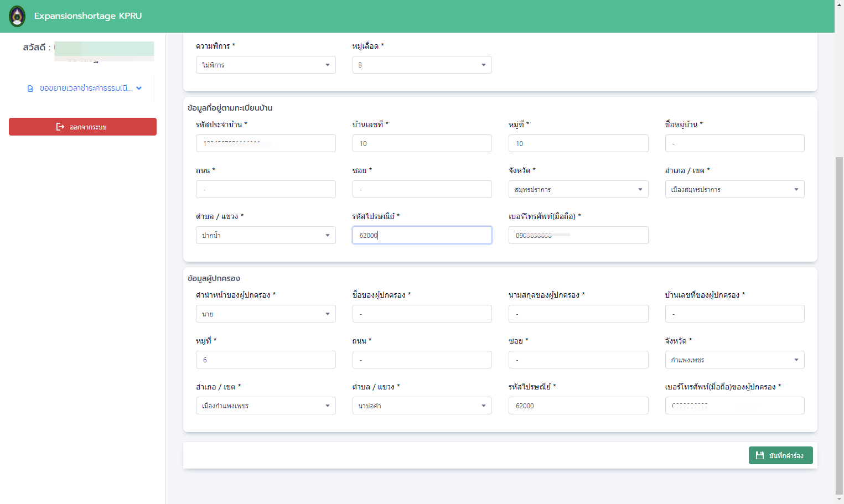Open the อำเภอ dropdown showing เมืองสมุทรปราการ
Image resolution: width=844 pixels, height=504 pixels.
[x=734, y=189]
